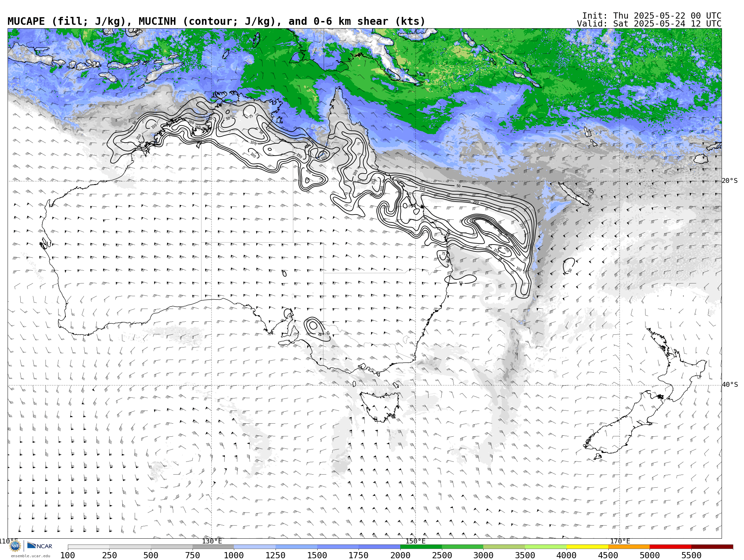Click the 20°S latitude label
The image size is (744, 560).
[x=730, y=181]
